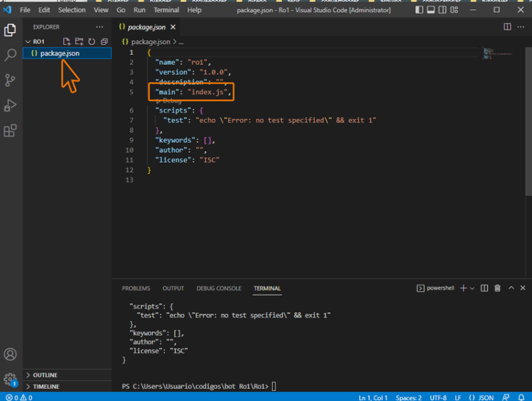
Task: Open the Extensions view
Action: coord(10,130)
